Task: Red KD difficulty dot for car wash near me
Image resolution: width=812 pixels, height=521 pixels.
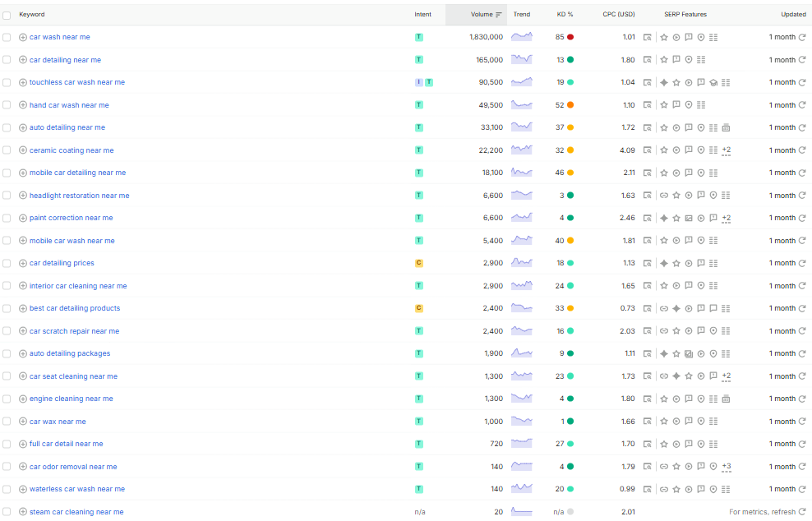Action: [x=570, y=37]
